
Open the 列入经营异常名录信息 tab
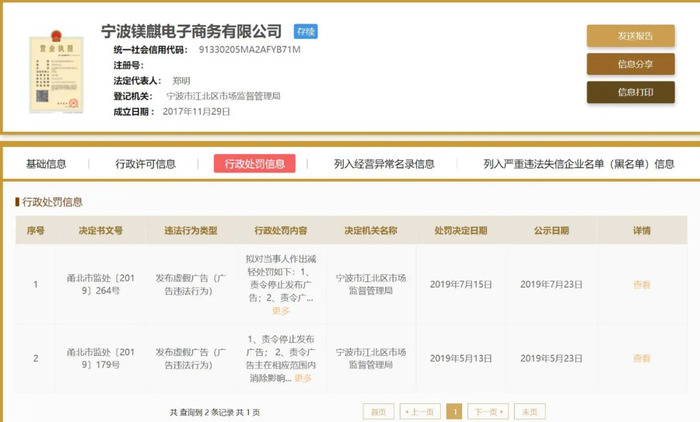(384, 164)
